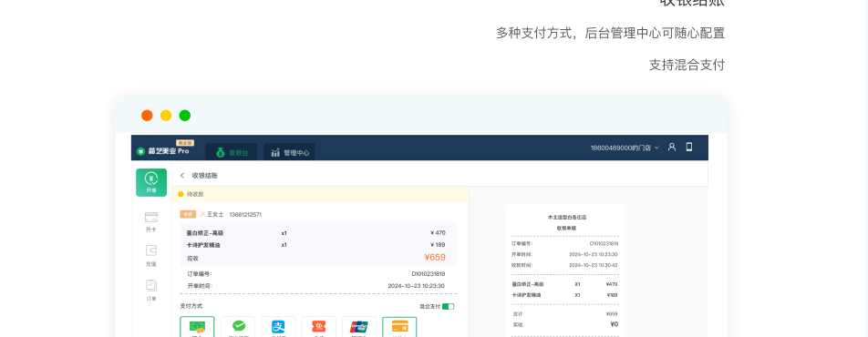This screenshot has width=868, height=337.
Task: Click the back arrow beside 收银结账
Action: [x=182, y=176]
